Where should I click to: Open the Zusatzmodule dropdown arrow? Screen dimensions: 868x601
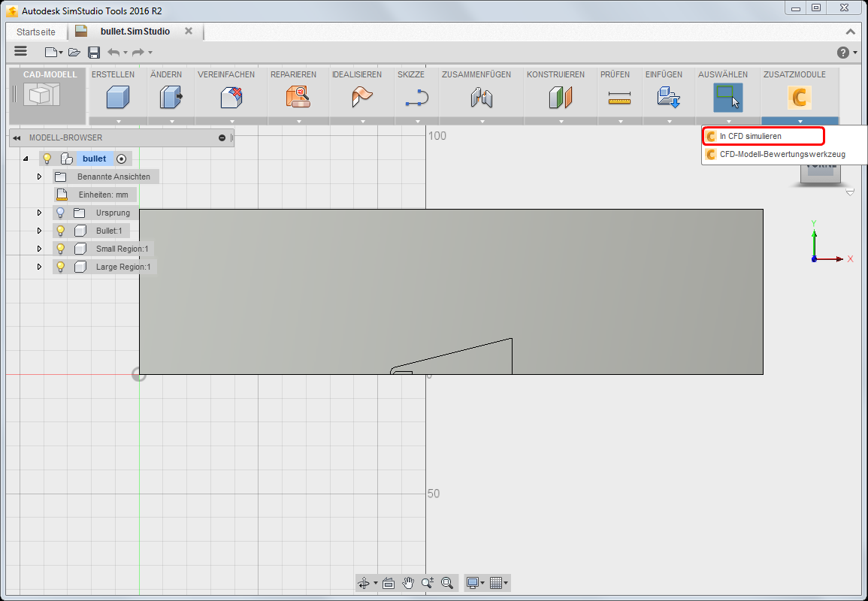[800, 121]
